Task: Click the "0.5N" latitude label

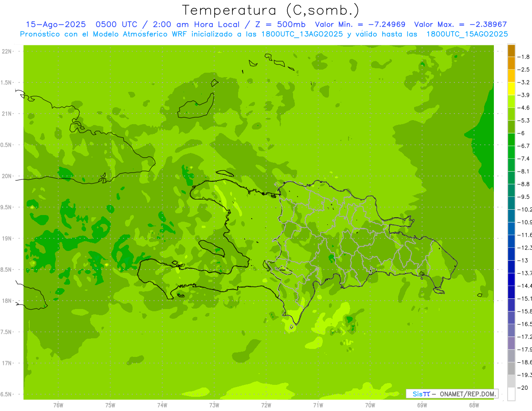Action: [x=7, y=145]
